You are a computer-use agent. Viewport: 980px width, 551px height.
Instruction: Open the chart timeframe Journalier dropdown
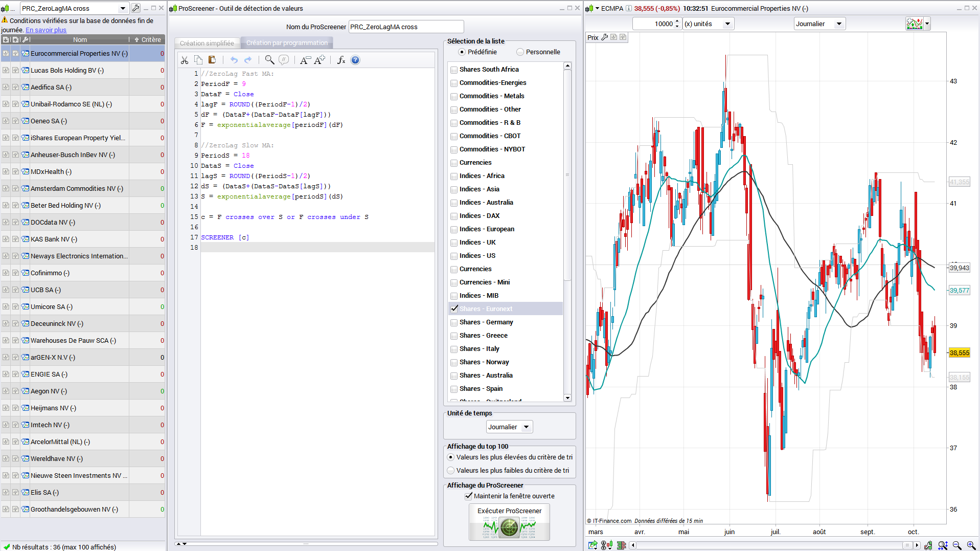point(839,24)
